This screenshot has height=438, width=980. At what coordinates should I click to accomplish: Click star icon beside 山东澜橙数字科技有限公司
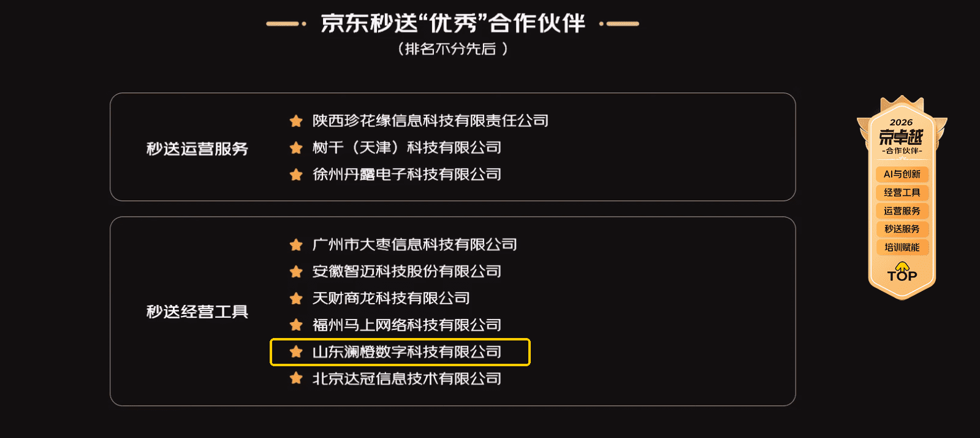point(296,352)
